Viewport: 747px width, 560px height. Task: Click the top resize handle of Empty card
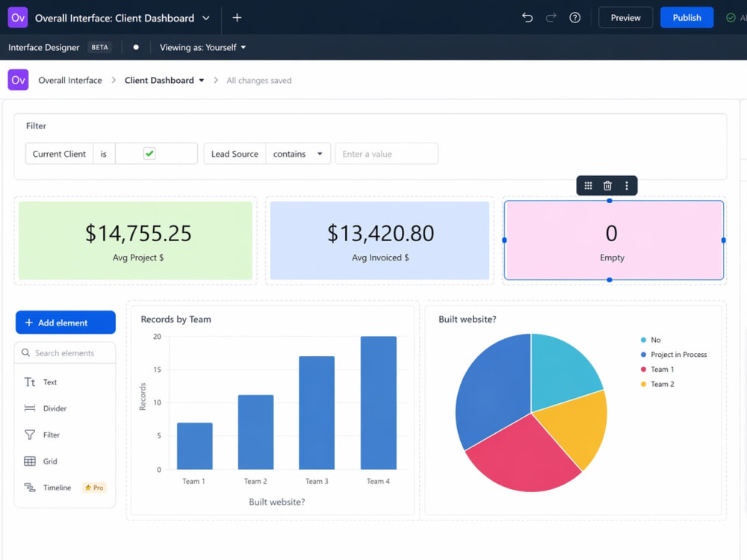click(x=610, y=201)
